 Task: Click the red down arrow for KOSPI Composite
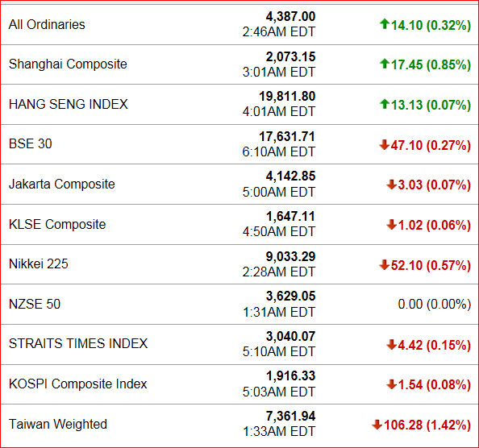click(391, 384)
